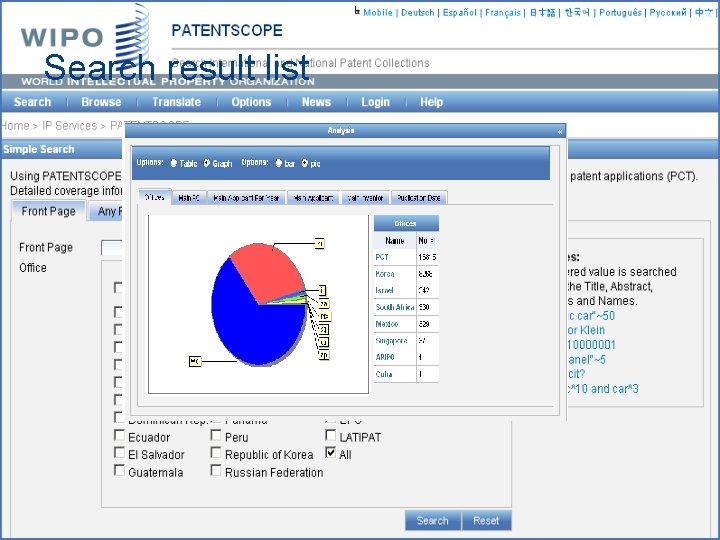
Task: Check the Guatemala office checkbox
Action: (x=119, y=471)
